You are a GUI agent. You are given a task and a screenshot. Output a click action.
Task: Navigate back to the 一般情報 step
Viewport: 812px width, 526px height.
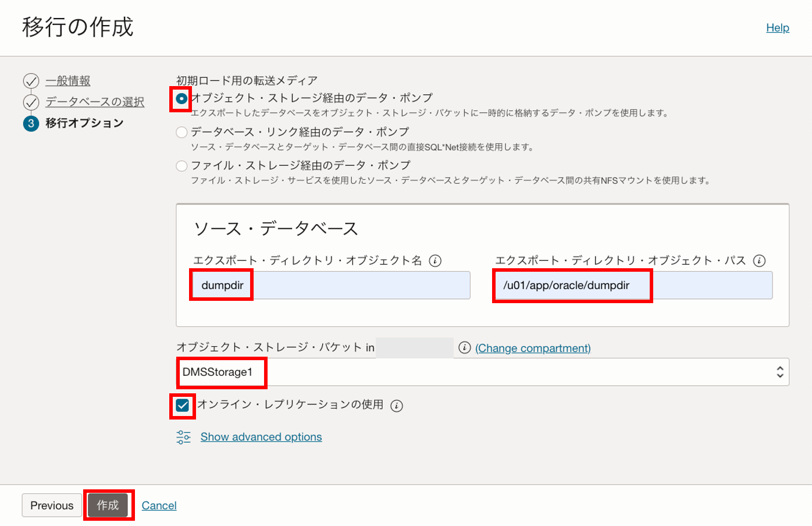69,80
